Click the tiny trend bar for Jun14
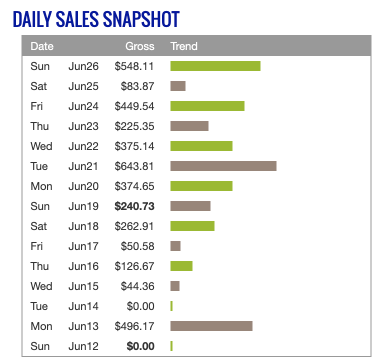Screen dimensions: 382x363 coord(171,306)
